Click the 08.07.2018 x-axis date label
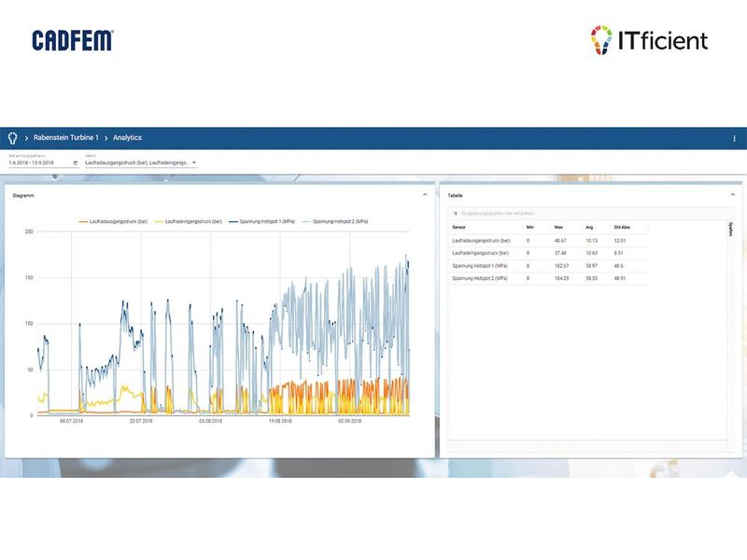Screen dimensions: 747x560 coord(72,421)
